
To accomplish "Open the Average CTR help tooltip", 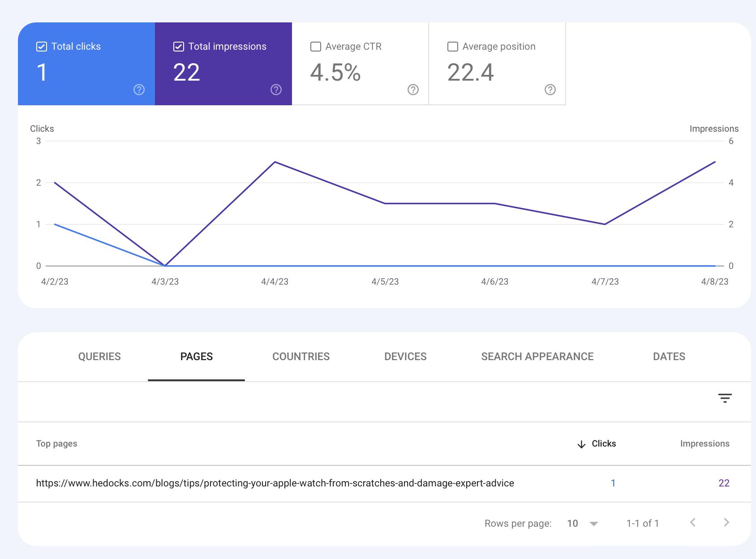I will pos(413,90).
